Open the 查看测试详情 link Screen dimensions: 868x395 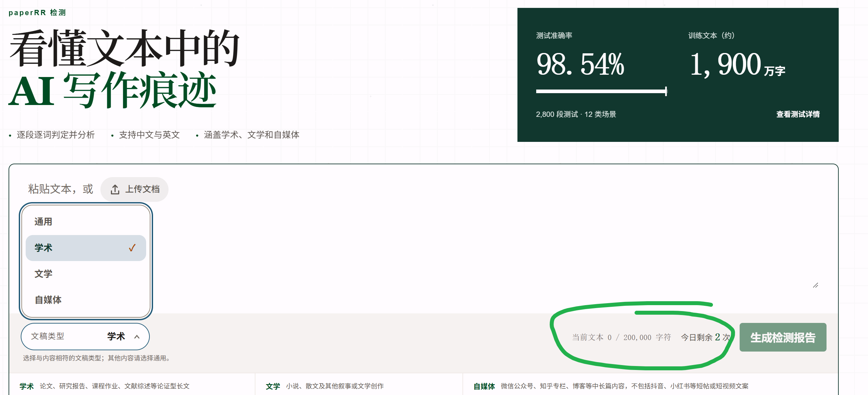(798, 114)
